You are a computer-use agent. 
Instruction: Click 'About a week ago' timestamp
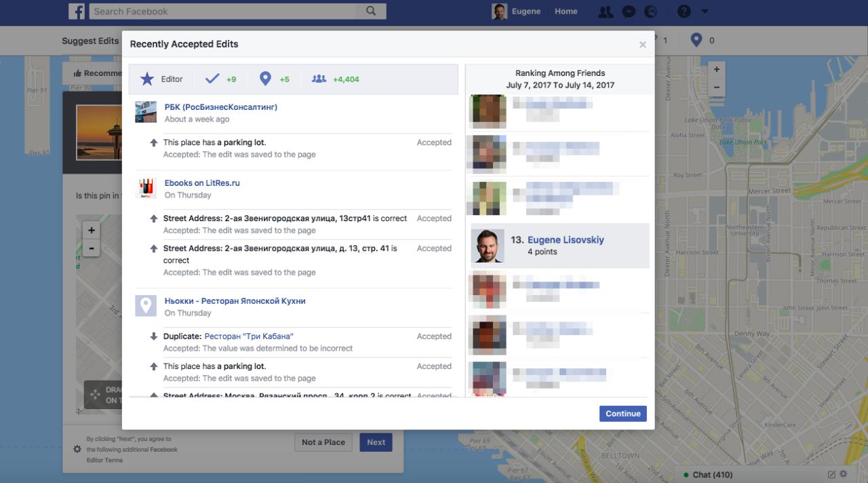coord(197,119)
